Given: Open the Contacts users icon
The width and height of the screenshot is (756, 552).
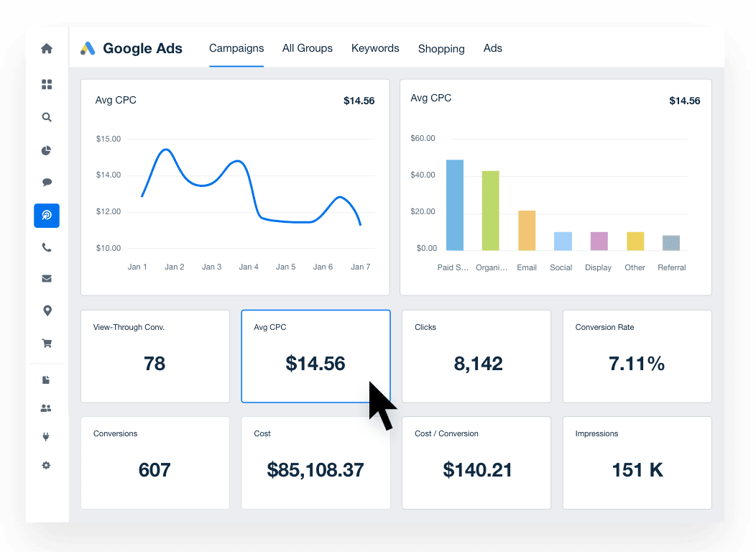Looking at the screenshot, I should 46,408.
